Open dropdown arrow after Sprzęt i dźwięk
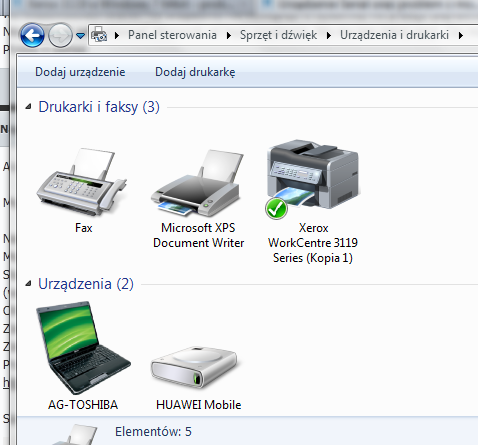The image size is (478, 445). pos(329,35)
